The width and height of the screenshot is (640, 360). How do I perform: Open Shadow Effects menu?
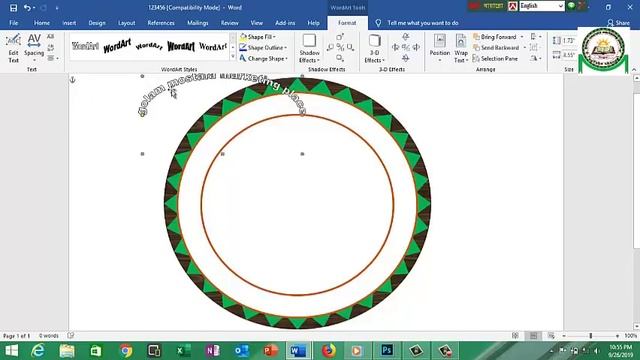(309, 48)
